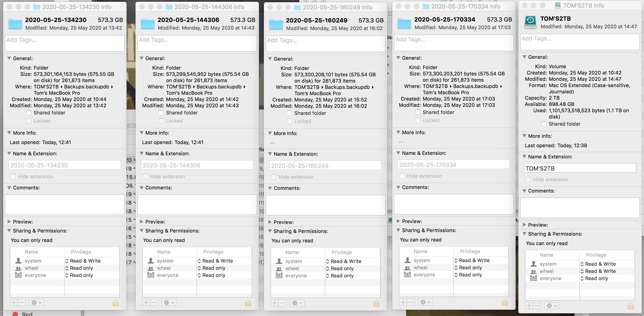644x316 pixels.
Task: Enable Shared folder in TOM'S2TB Info window
Action: [544, 124]
